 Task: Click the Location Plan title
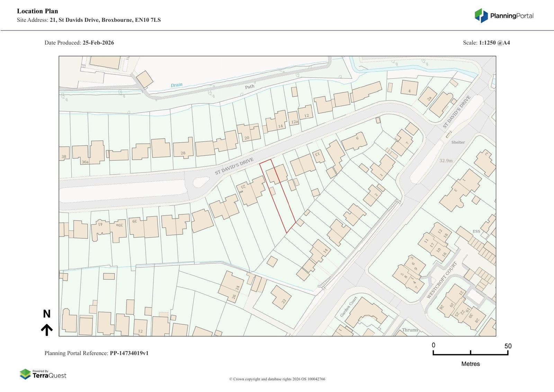[37, 11]
